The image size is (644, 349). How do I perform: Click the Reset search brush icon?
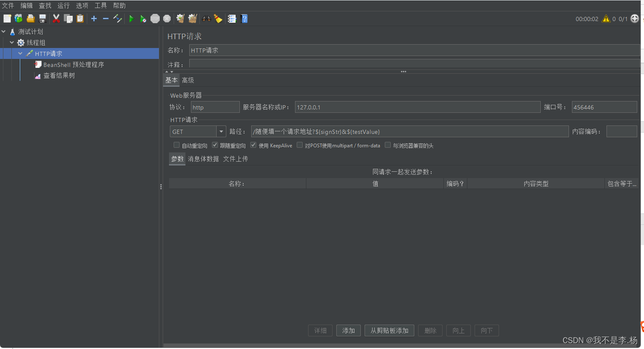pos(218,19)
